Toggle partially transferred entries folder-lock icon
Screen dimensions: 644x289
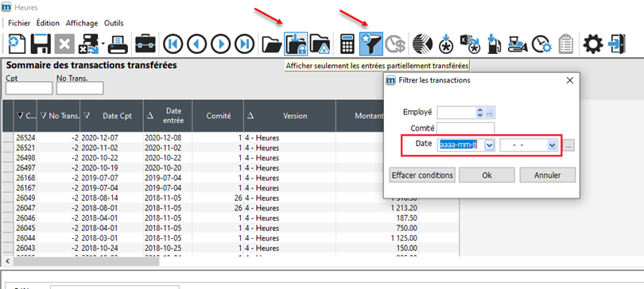[x=296, y=44]
